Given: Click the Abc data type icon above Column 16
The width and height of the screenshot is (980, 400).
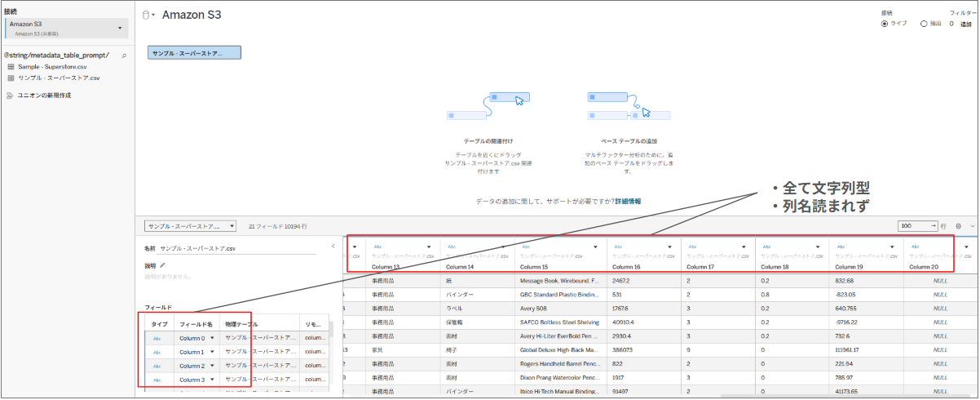Looking at the screenshot, I should pyautogui.click(x=617, y=246).
